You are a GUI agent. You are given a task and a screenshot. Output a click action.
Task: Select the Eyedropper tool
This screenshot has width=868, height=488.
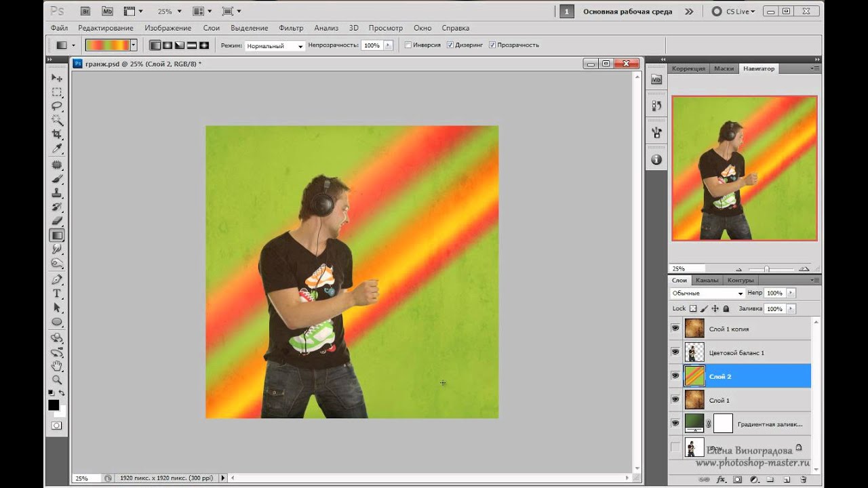tap(57, 149)
